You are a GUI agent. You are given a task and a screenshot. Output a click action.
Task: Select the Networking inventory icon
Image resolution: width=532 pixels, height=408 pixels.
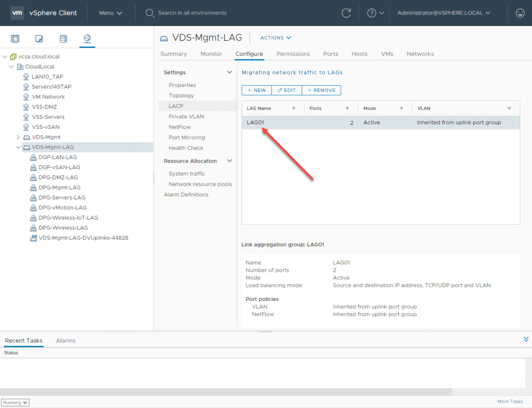point(87,39)
